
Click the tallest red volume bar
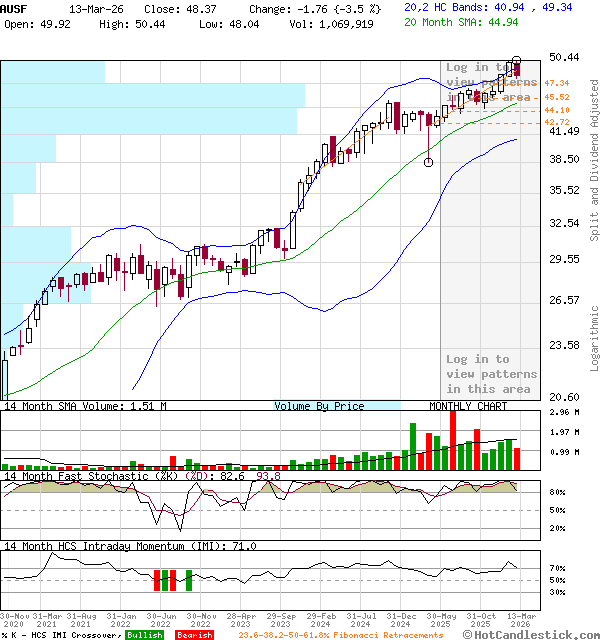(453, 440)
